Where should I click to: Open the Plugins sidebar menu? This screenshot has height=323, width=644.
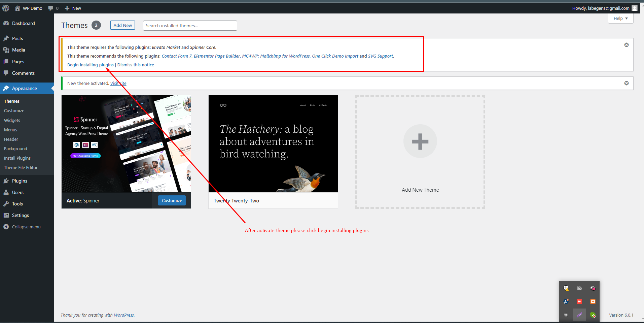(x=27, y=181)
